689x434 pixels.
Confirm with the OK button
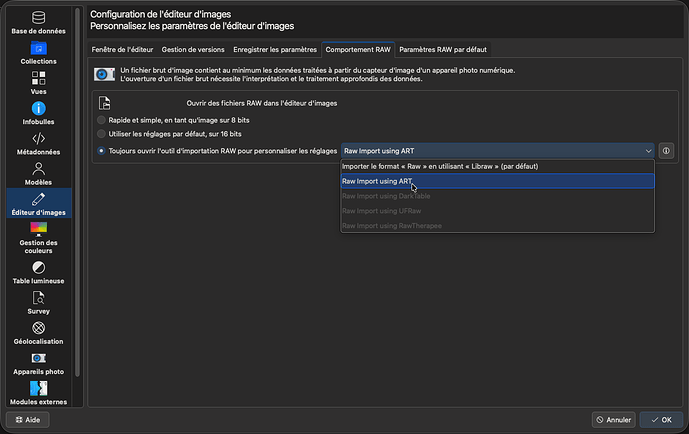tap(661, 420)
